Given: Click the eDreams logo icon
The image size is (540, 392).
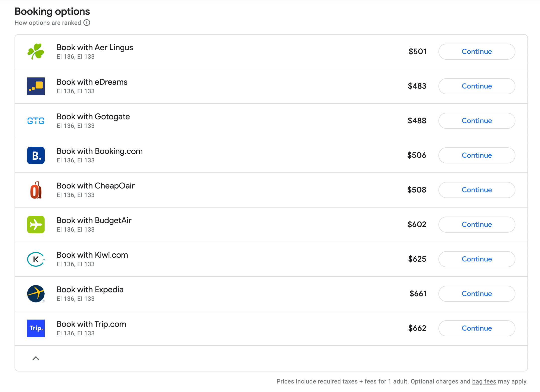Looking at the screenshot, I should click(36, 86).
